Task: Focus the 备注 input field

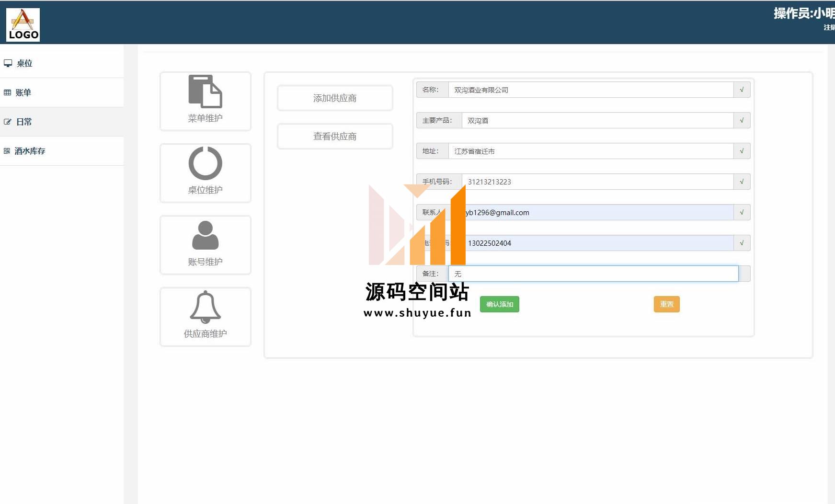Action: pyautogui.click(x=593, y=274)
